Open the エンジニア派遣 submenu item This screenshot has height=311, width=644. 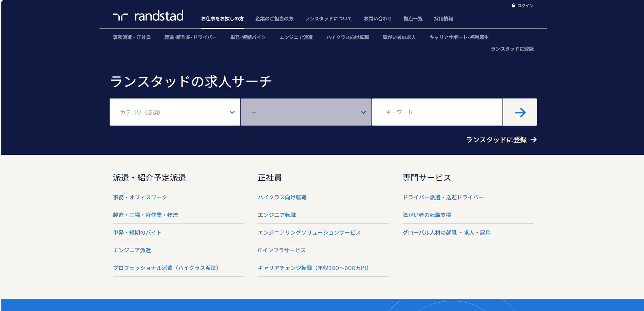coord(296,37)
